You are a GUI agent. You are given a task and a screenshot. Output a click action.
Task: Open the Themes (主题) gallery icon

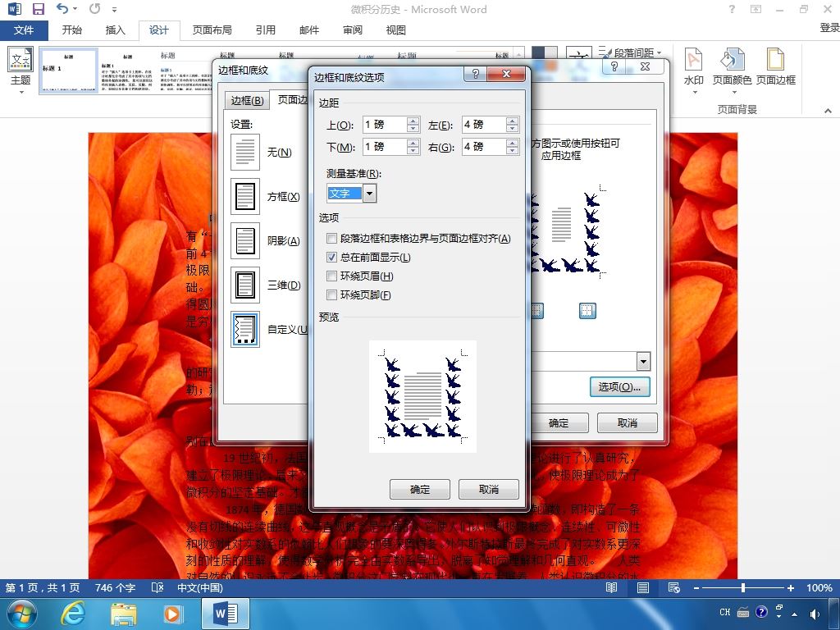click(x=21, y=59)
